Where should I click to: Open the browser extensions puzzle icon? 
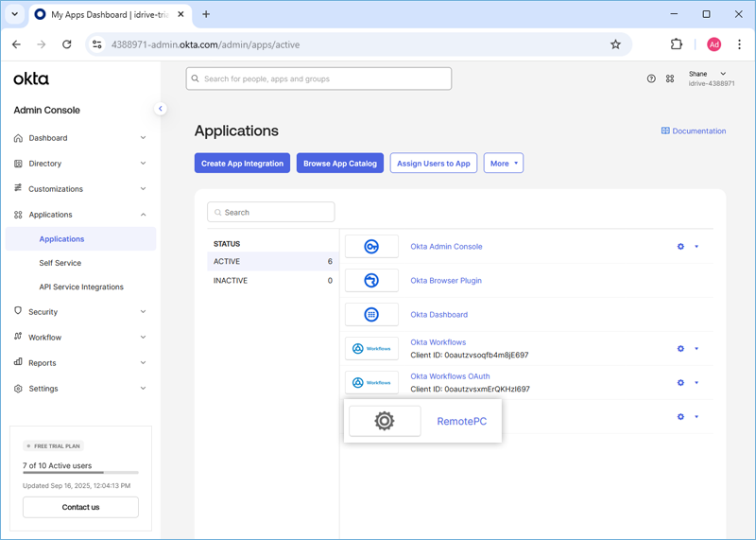tap(677, 44)
